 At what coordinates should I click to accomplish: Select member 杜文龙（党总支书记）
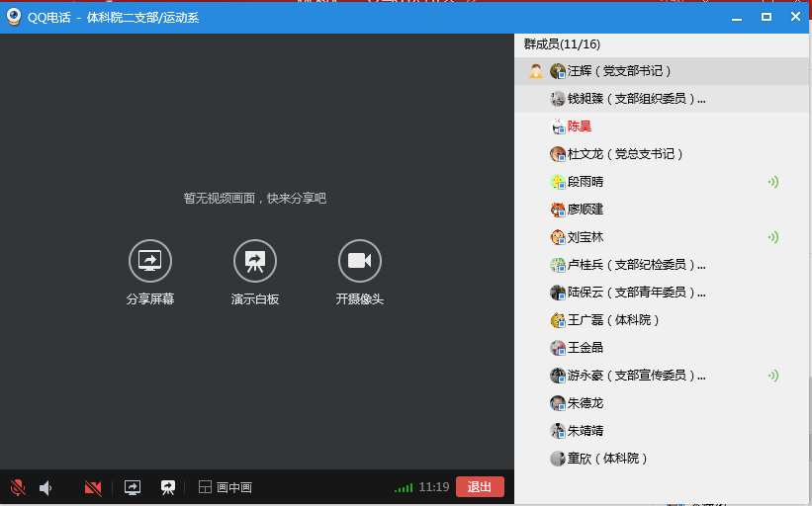(x=625, y=154)
